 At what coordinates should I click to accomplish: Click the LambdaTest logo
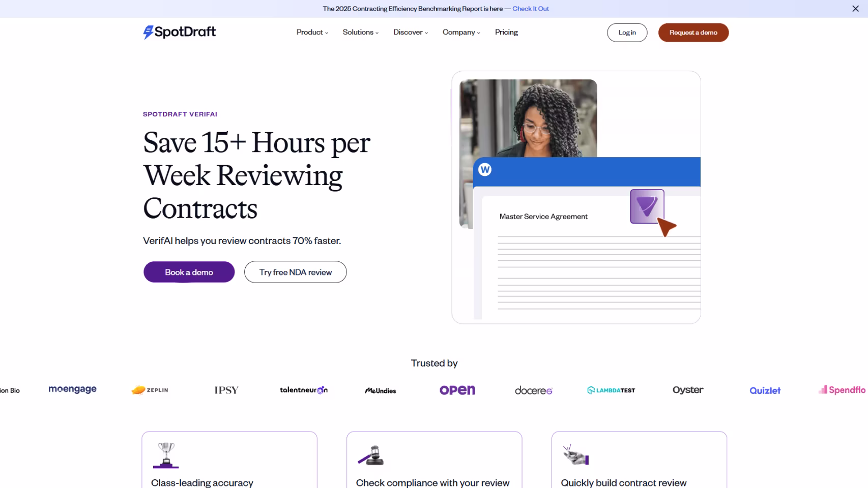(x=611, y=390)
